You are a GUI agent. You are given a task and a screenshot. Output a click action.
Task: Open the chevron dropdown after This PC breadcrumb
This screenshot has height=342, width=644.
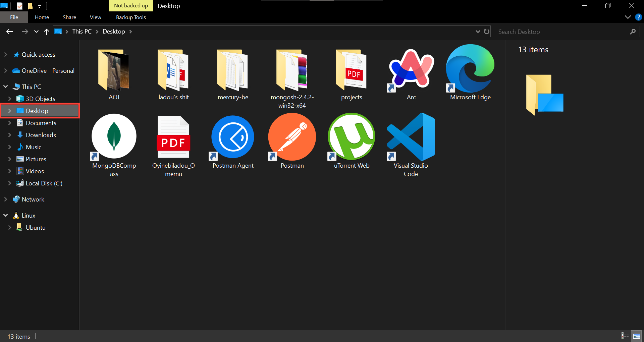(97, 32)
